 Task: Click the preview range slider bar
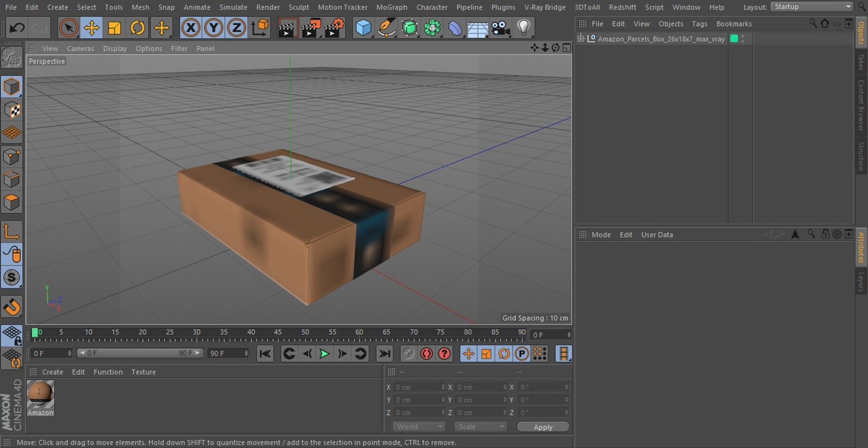point(140,353)
